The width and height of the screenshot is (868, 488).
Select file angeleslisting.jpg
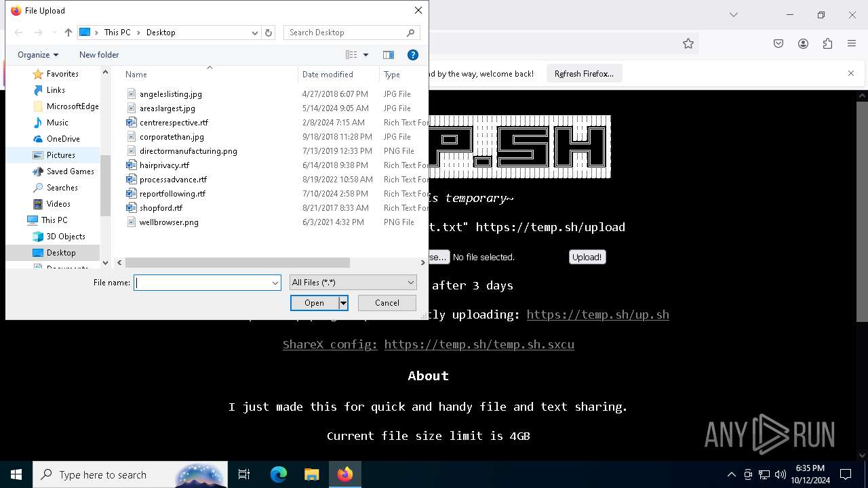[170, 94]
